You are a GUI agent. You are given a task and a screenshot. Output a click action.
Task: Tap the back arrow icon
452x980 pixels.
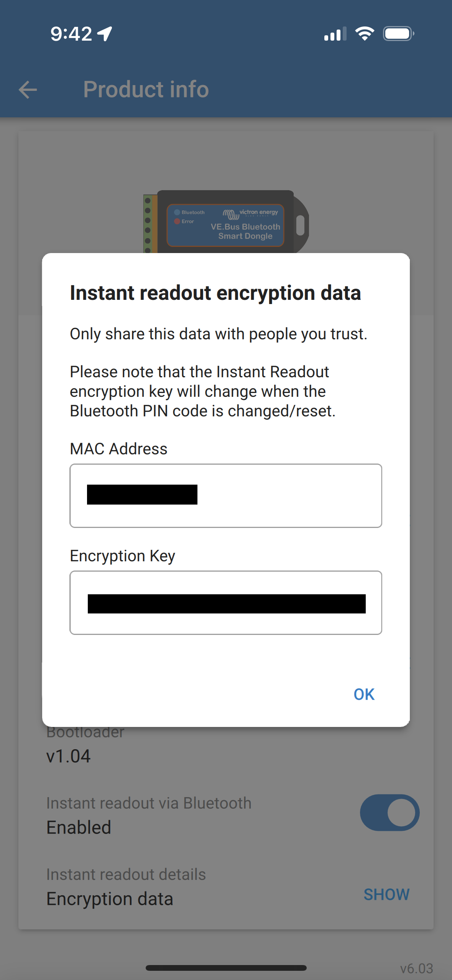(28, 90)
